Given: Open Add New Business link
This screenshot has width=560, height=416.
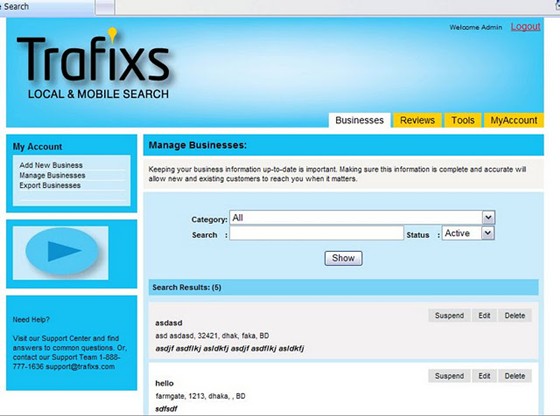Looking at the screenshot, I should [x=51, y=165].
